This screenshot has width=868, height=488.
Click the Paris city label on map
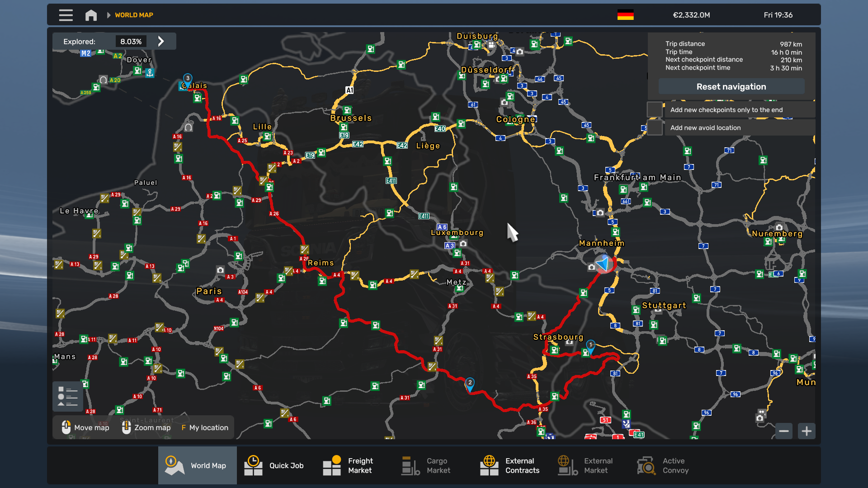tap(209, 291)
